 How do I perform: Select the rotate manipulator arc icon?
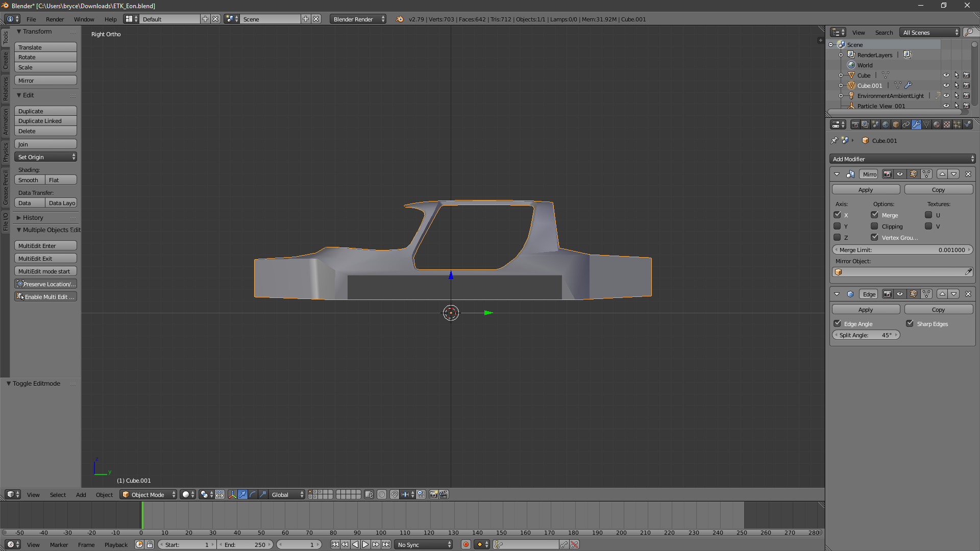point(253,494)
